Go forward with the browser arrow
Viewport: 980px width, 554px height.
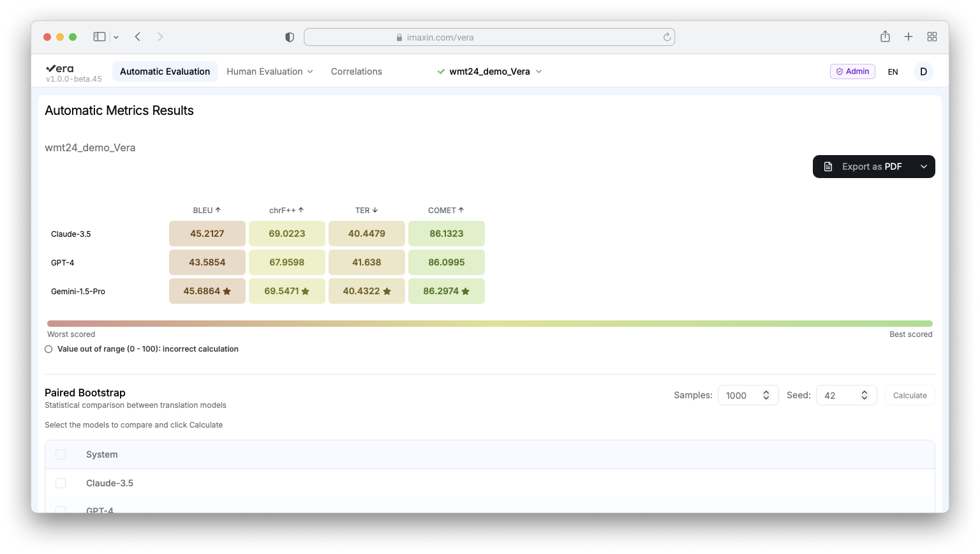160,37
